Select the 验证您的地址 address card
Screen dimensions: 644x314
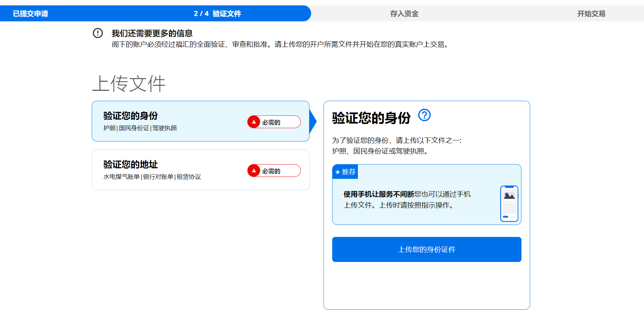click(174, 170)
